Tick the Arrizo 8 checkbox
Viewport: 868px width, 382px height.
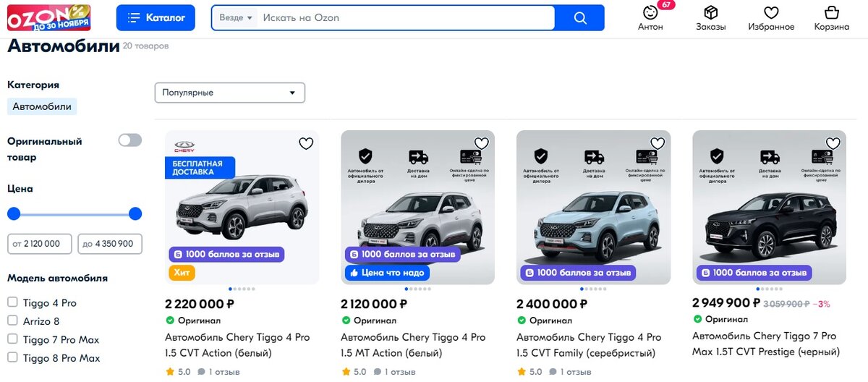[x=12, y=321]
